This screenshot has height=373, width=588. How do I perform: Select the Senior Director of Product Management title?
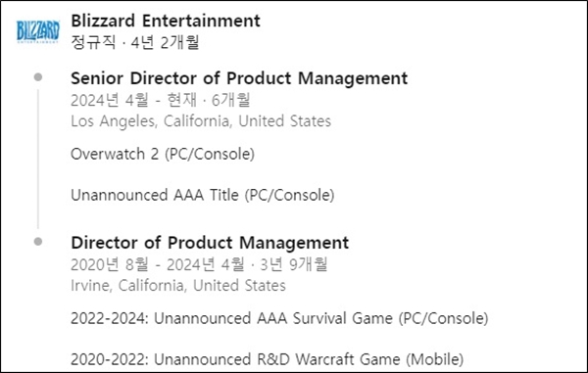[239, 78]
